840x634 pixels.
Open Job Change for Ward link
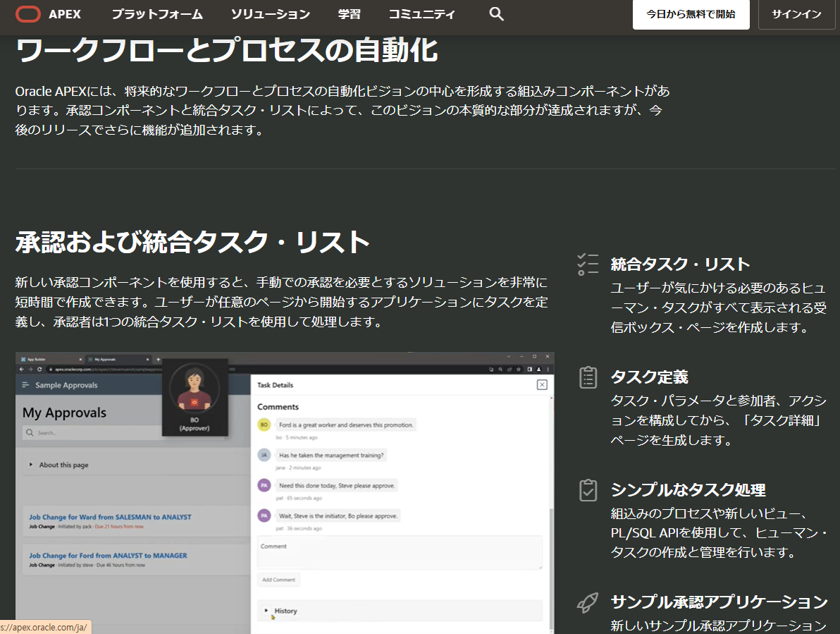pyautogui.click(x=110, y=517)
